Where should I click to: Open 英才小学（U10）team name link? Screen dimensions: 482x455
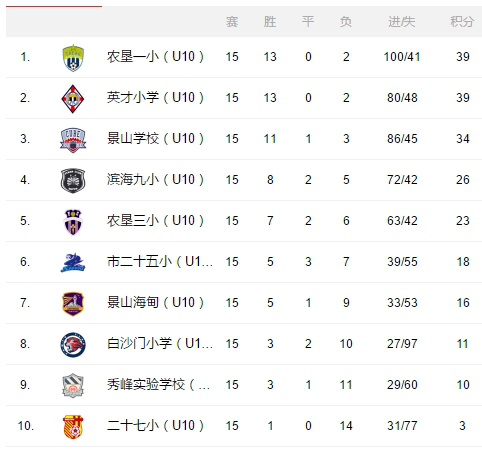point(155,98)
